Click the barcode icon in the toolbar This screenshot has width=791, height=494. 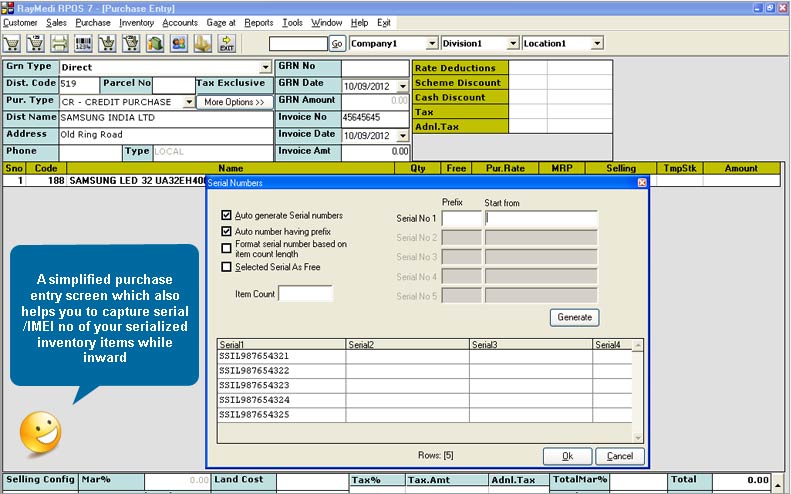coord(84,44)
